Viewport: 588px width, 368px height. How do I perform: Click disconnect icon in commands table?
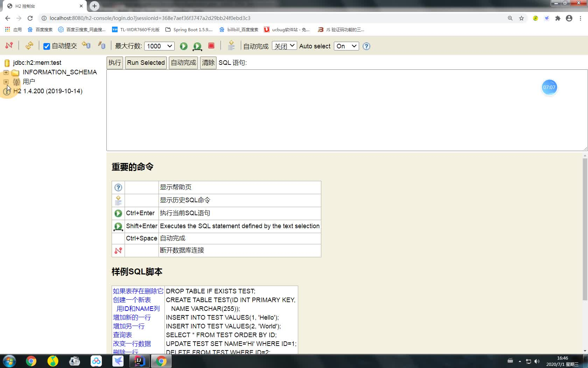tap(118, 251)
